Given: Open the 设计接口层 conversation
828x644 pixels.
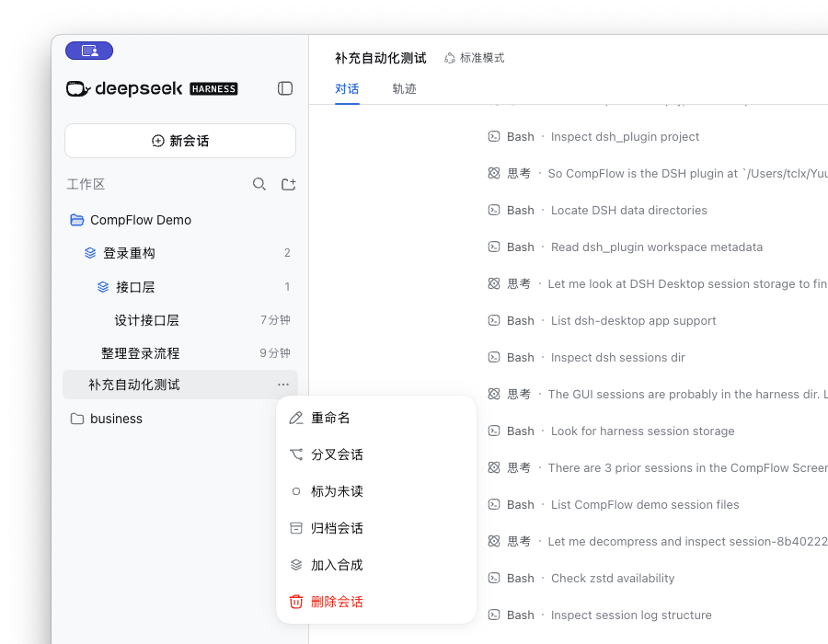Looking at the screenshot, I should click(180, 320).
